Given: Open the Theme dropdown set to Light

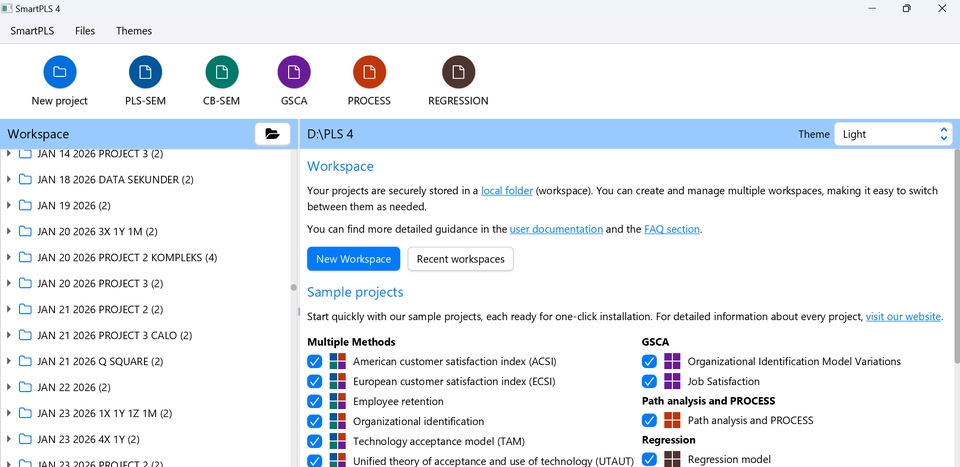Looking at the screenshot, I should (x=893, y=134).
